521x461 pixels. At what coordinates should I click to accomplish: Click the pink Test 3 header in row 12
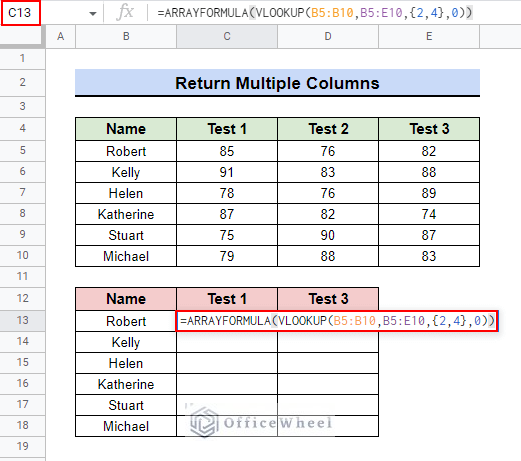328,299
